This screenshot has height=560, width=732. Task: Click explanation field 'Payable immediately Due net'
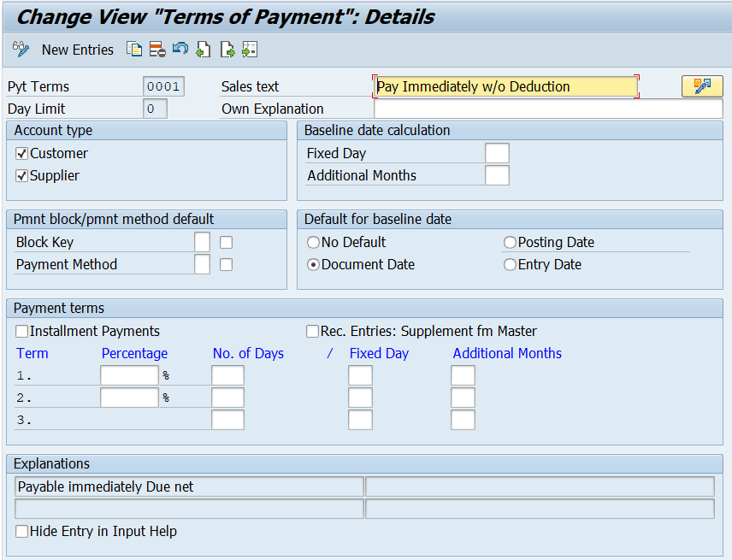[x=189, y=486]
